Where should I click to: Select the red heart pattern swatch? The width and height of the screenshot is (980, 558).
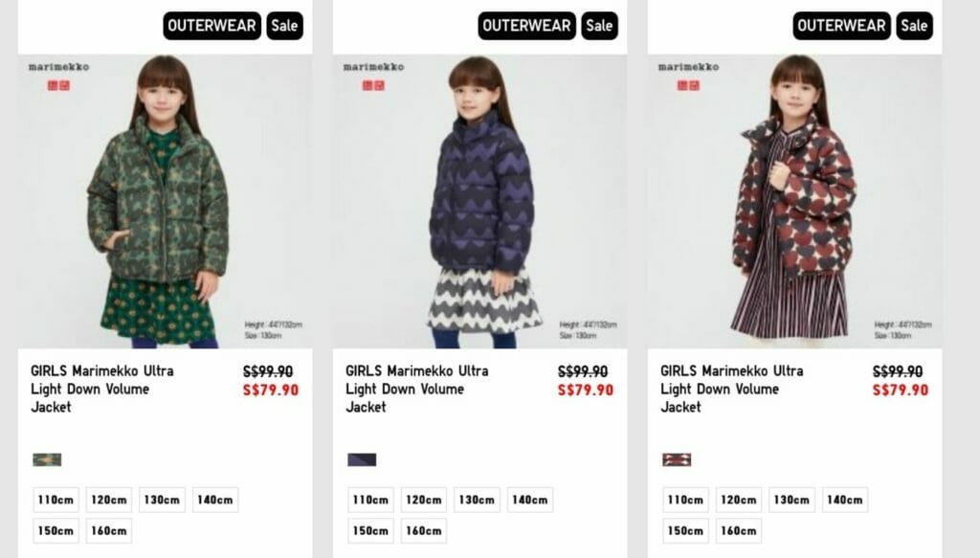(677, 460)
